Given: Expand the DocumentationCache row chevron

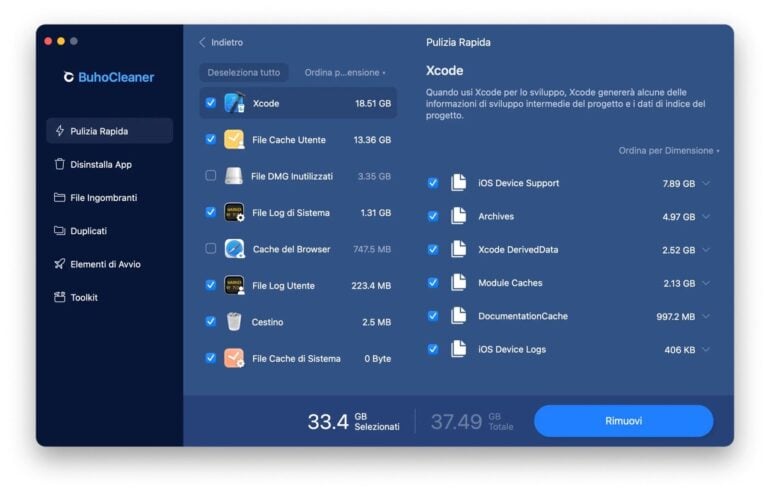Looking at the screenshot, I should coord(706,316).
